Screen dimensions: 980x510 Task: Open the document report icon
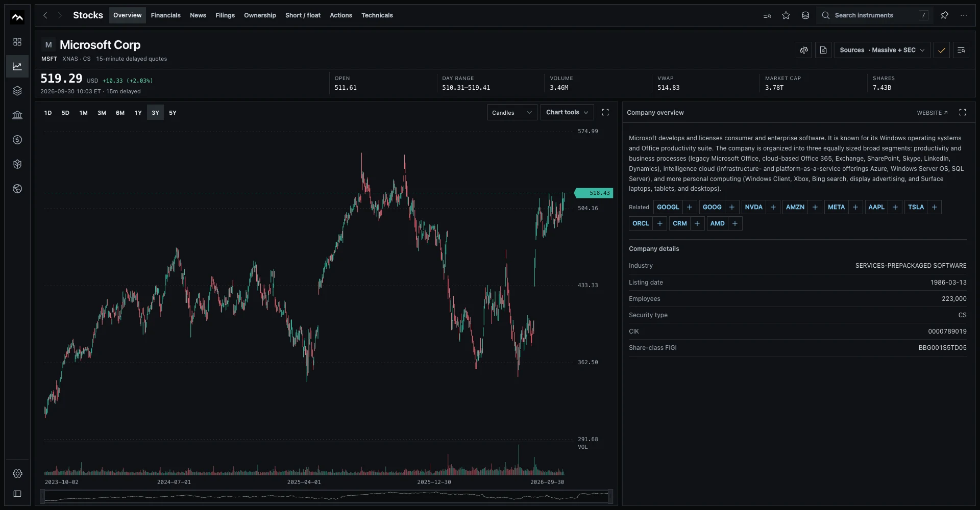[823, 50]
